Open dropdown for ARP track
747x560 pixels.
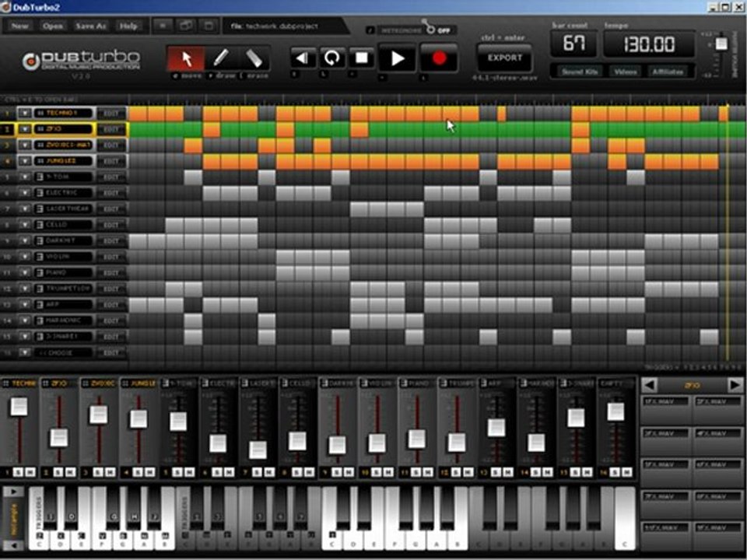coord(24,305)
